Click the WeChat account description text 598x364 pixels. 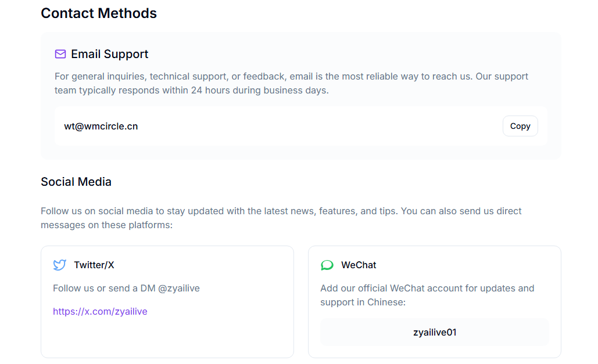pyautogui.click(x=427, y=295)
